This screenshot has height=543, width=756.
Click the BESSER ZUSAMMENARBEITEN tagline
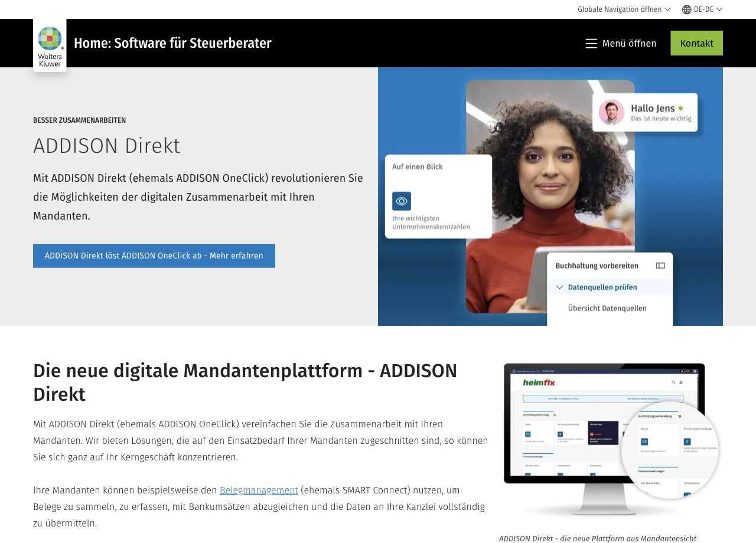click(x=79, y=120)
